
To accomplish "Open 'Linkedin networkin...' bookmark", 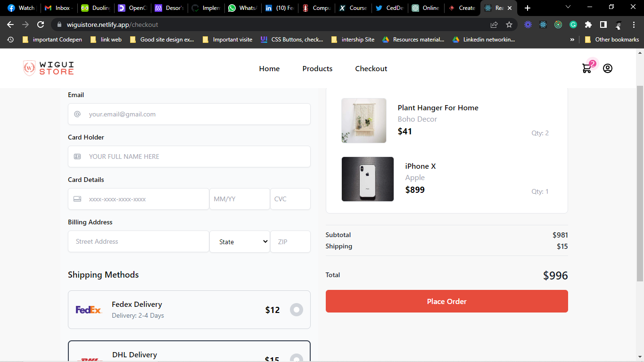I will (484, 40).
